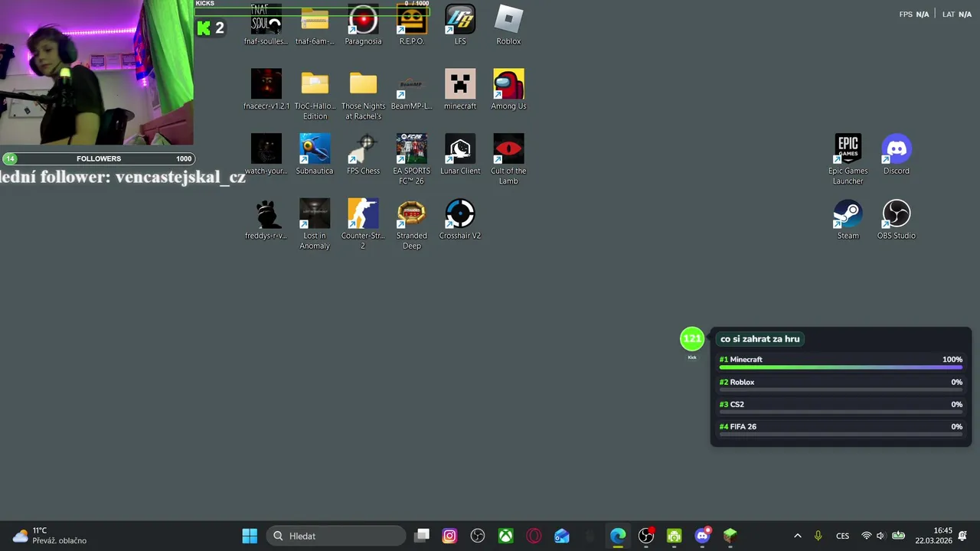Open the TJoC-Halloween Edition folder

[x=315, y=94]
